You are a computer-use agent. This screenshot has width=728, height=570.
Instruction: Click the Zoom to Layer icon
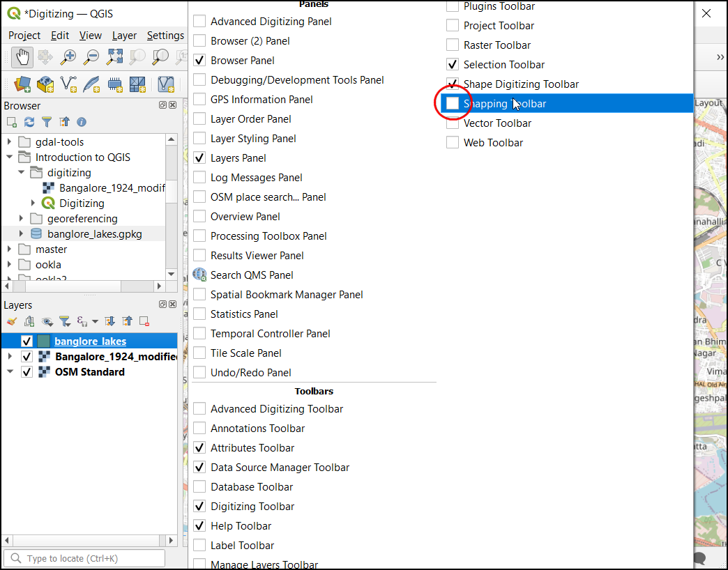click(x=160, y=58)
